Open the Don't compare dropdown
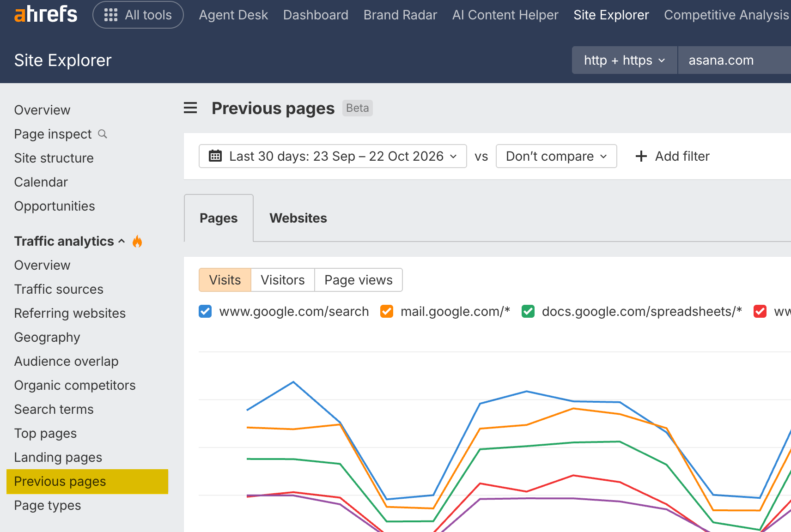The width and height of the screenshot is (791, 532). (556, 156)
